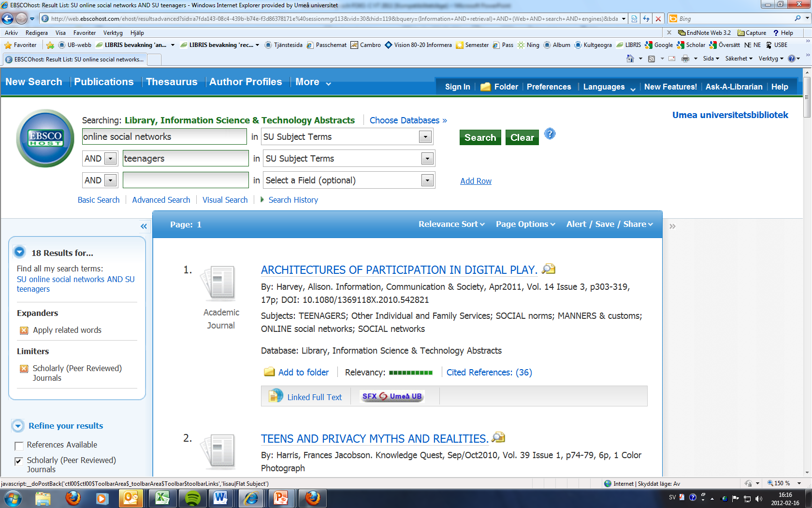The height and width of the screenshot is (508, 812).
Task: Open Select a Field (optional) dropdown
Action: (427, 180)
